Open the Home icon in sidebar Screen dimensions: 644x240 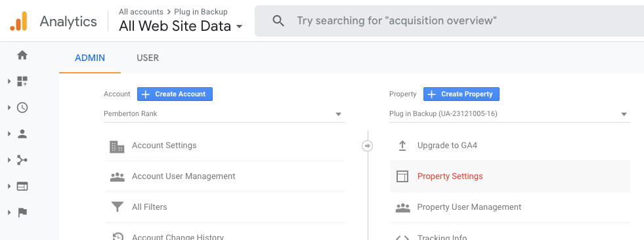22,55
